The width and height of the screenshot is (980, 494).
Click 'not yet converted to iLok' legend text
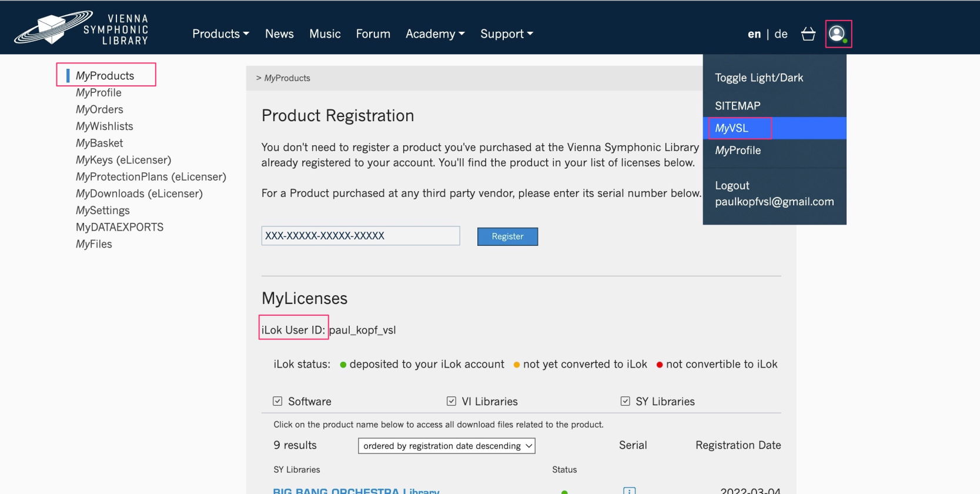pyautogui.click(x=585, y=365)
